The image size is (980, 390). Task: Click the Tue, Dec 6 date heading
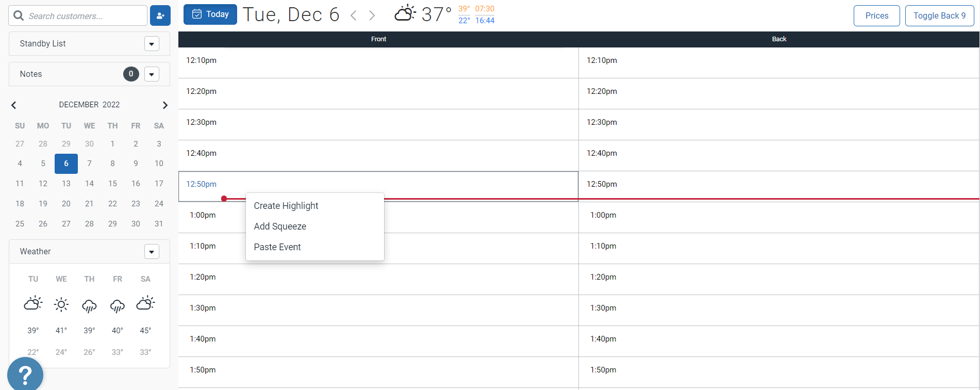291,15
